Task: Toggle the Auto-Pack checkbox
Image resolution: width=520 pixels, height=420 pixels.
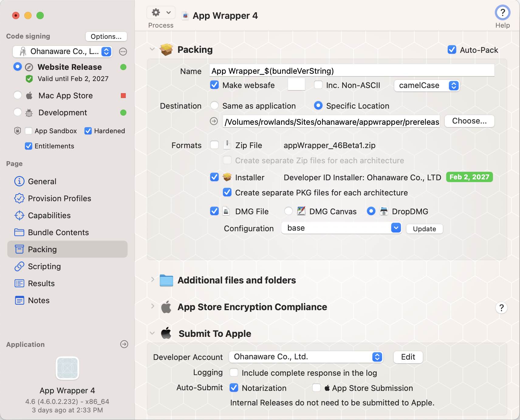Action: [452, 50]
